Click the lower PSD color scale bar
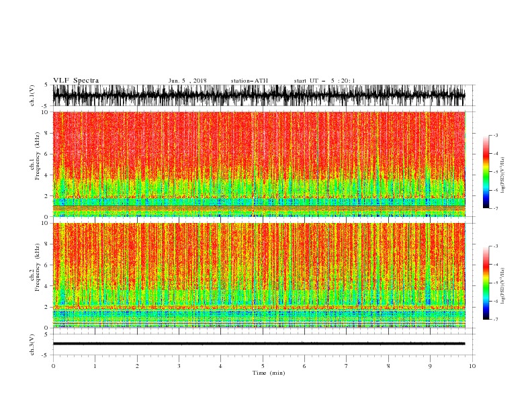532x411 pixels. (x=486, y=283)
